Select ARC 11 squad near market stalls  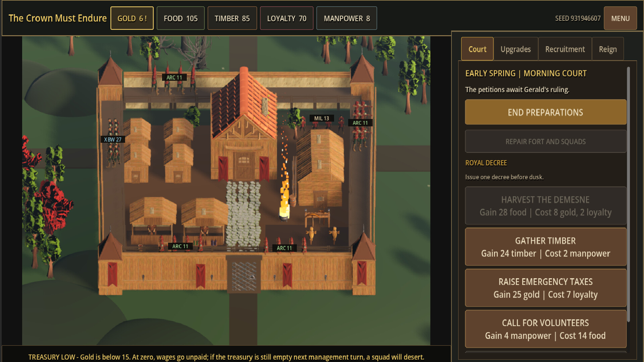(180, 246)
